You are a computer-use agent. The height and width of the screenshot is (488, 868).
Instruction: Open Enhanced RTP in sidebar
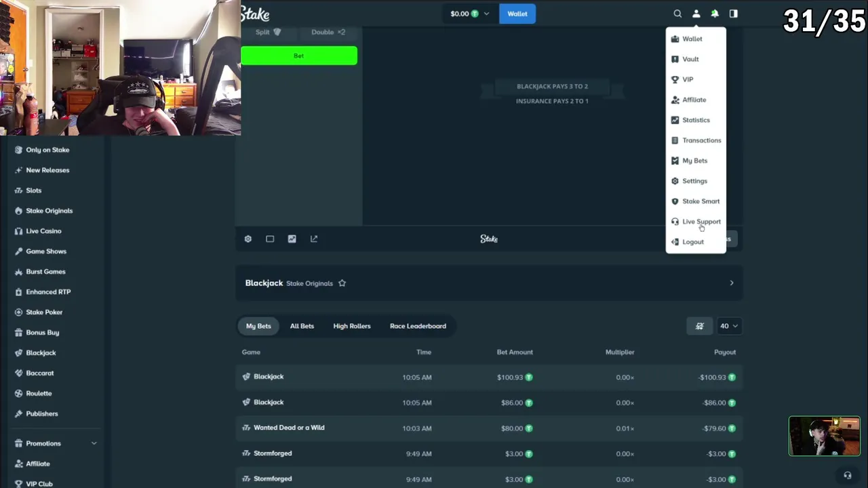click(x=47, y=292)
